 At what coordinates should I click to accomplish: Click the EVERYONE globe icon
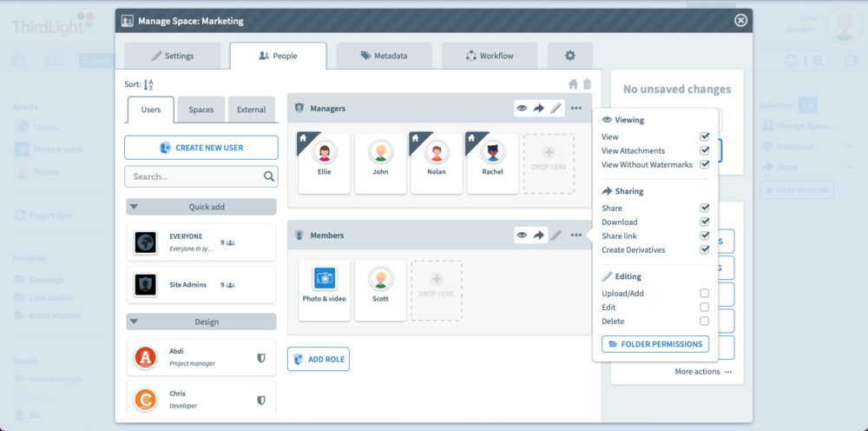tap(146, 242)
